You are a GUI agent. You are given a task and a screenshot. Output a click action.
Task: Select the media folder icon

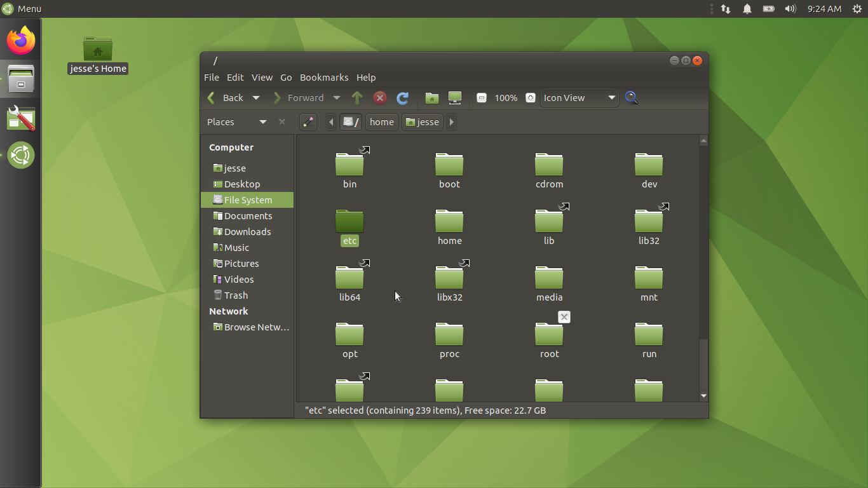pos(549,278)
